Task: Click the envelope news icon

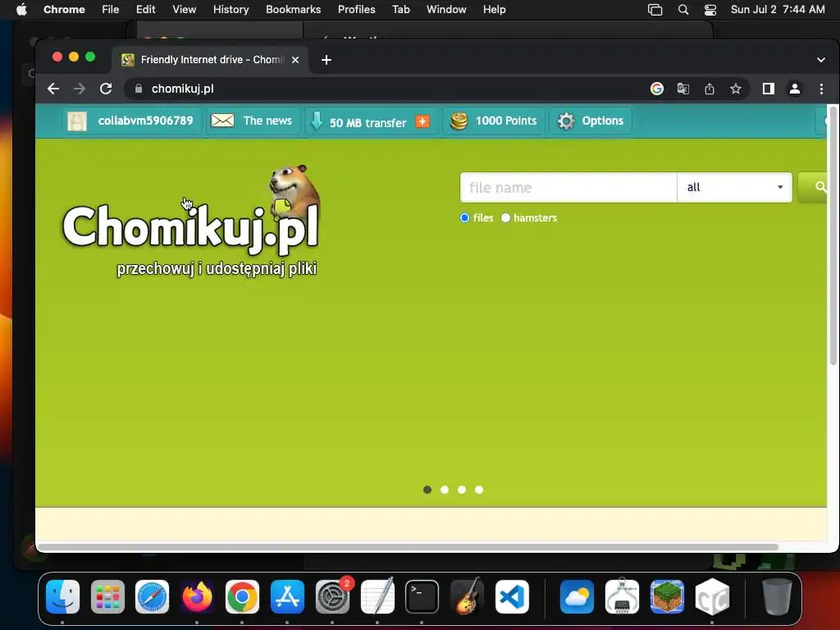Action: click(222, 121)
